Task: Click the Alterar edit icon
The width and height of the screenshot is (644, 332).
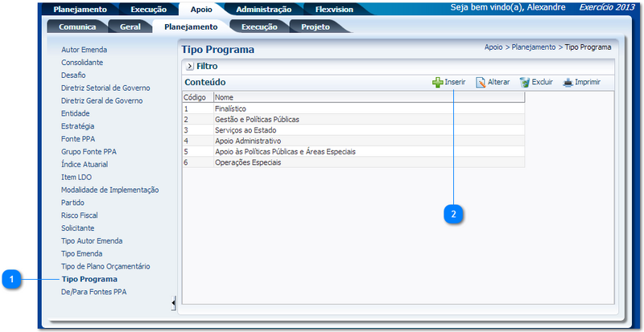Action: (x=481, y=83)
